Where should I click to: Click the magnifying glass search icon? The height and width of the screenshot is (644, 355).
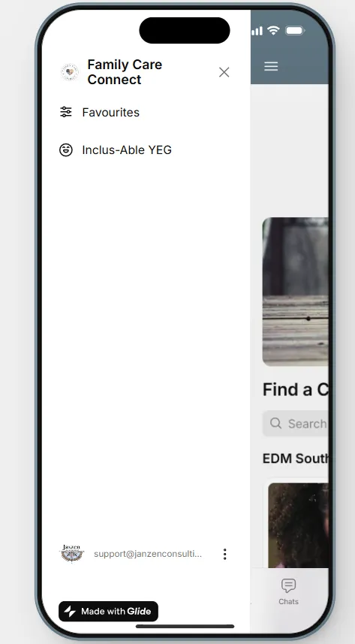tap(275, 423)
